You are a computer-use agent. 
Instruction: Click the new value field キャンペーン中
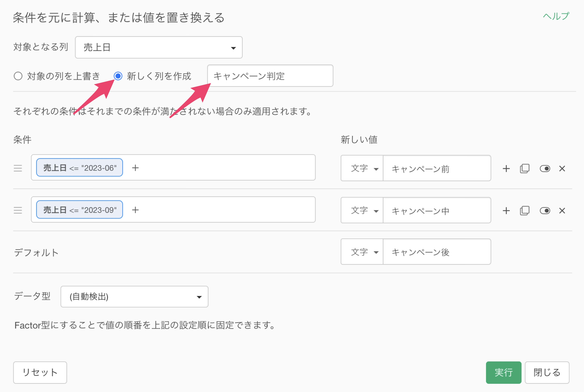pyautogui.click(x=437, y=210)
